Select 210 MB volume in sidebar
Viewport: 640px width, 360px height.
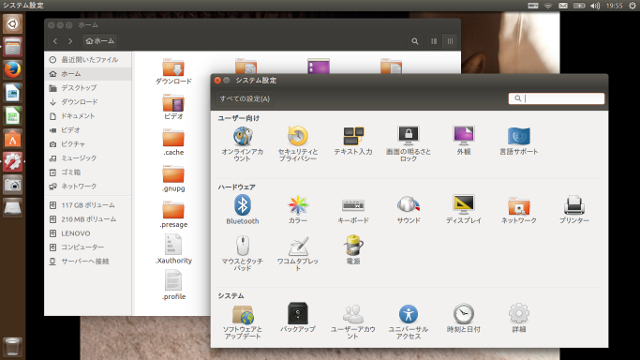(x=88, y=219)
